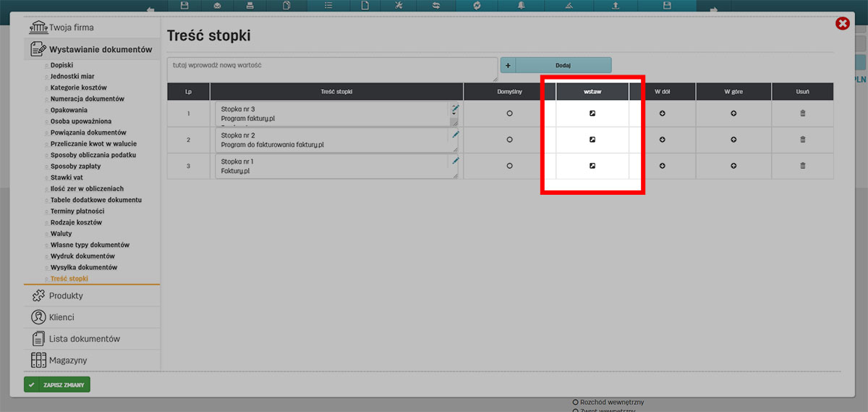Move footer row 1 down
The width and height of the screenshot is (868, 412).
coord(663,114)
